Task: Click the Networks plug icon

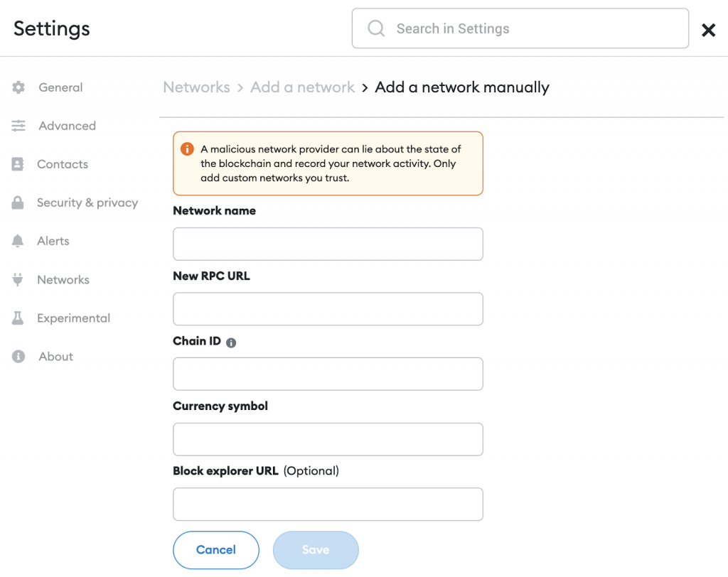Action: click(18, 279)
